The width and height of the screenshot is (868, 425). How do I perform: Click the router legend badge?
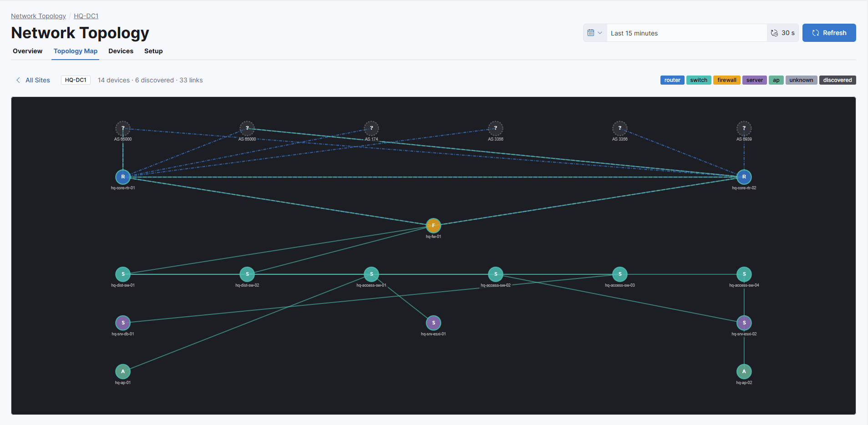coord(672,80)
